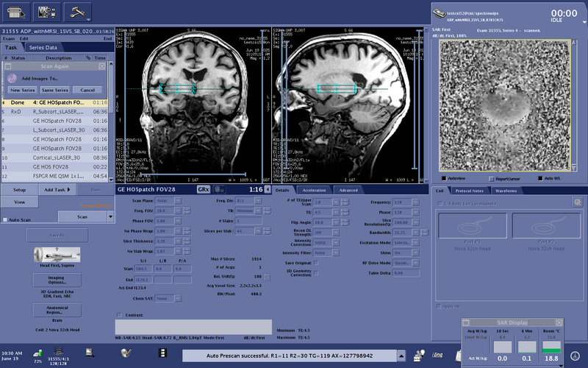Click the round download arrow icon bottom right
This screenshot has width=588, height=368.
point(575,355)
